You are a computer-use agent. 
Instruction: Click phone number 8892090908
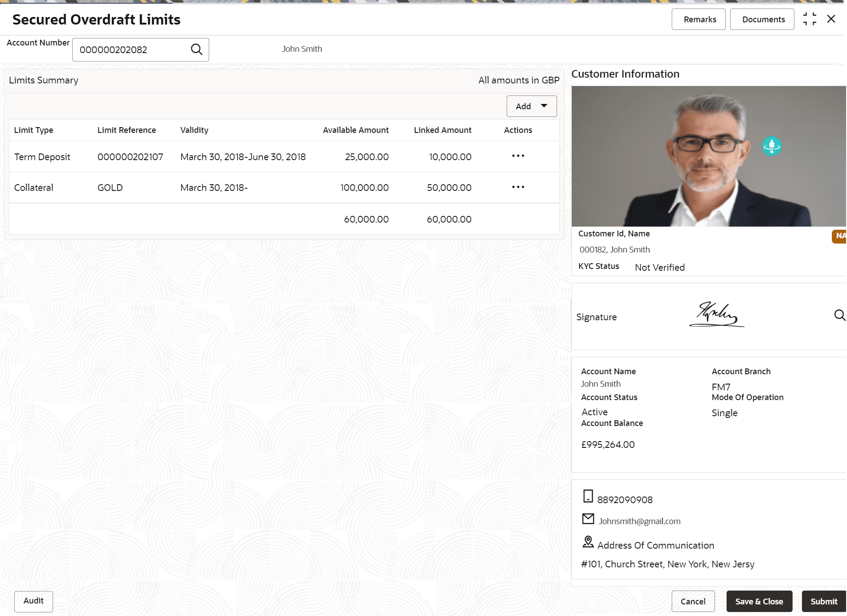[x=625, y=500]
